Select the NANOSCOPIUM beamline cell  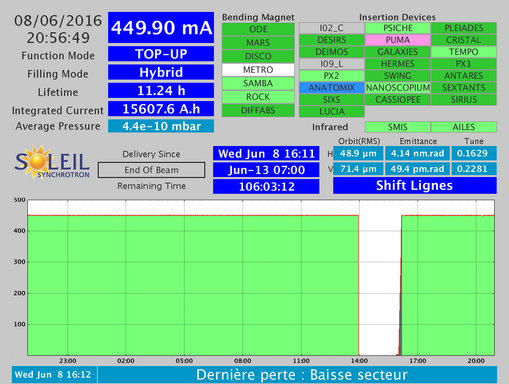tap(397, 88)
